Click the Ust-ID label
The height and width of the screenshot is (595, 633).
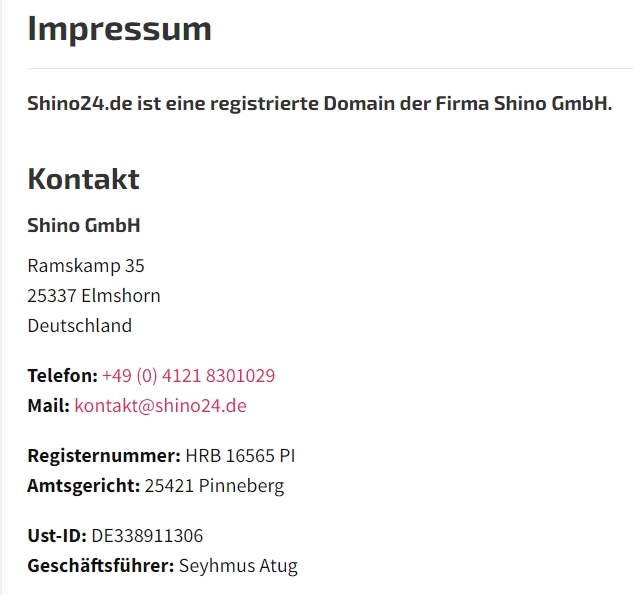pyautogui.click(x=57, y=536)
